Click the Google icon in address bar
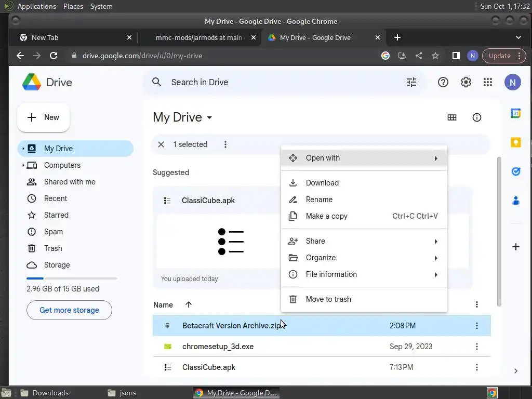 tap(385, 56)
